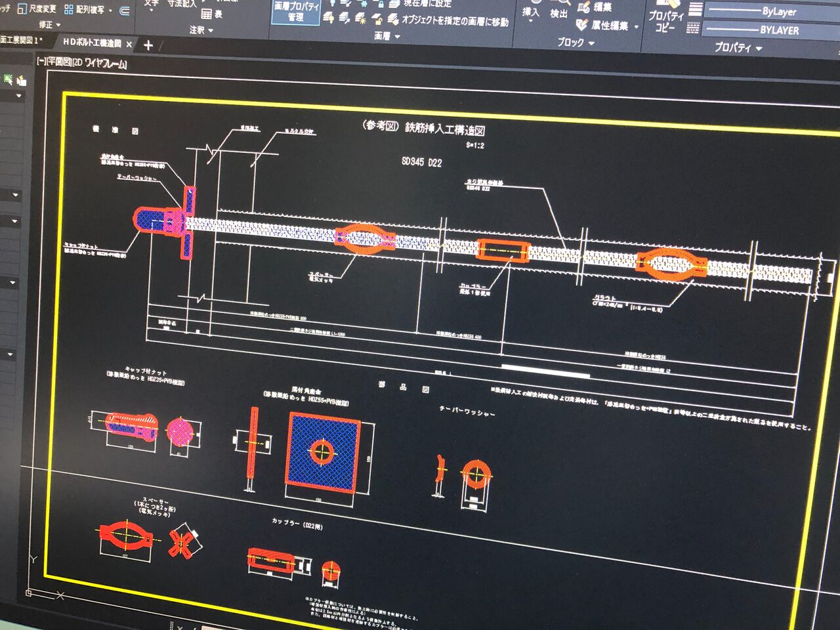Expand the ブロック ribbon panel
Image resolution: width=840 pixels, height=630 pixels.
(576, 43)
